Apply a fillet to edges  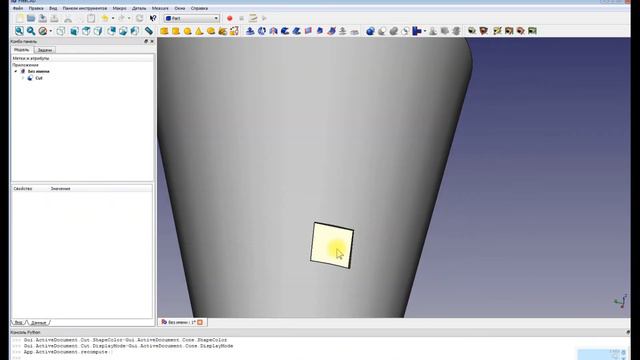(285, 31)
